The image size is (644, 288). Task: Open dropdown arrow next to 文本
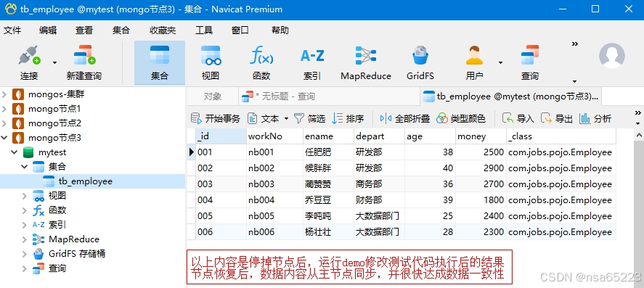pos(286,119)
